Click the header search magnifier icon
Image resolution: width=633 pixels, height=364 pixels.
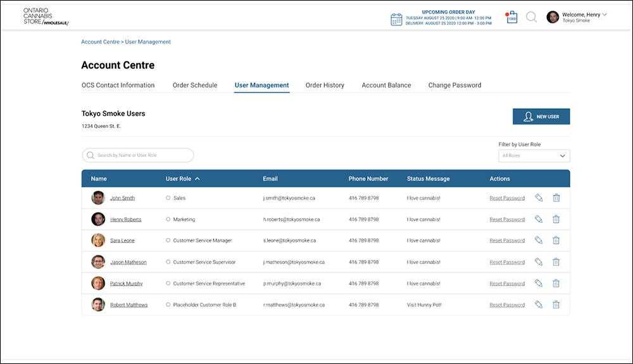tap(531, 17)
